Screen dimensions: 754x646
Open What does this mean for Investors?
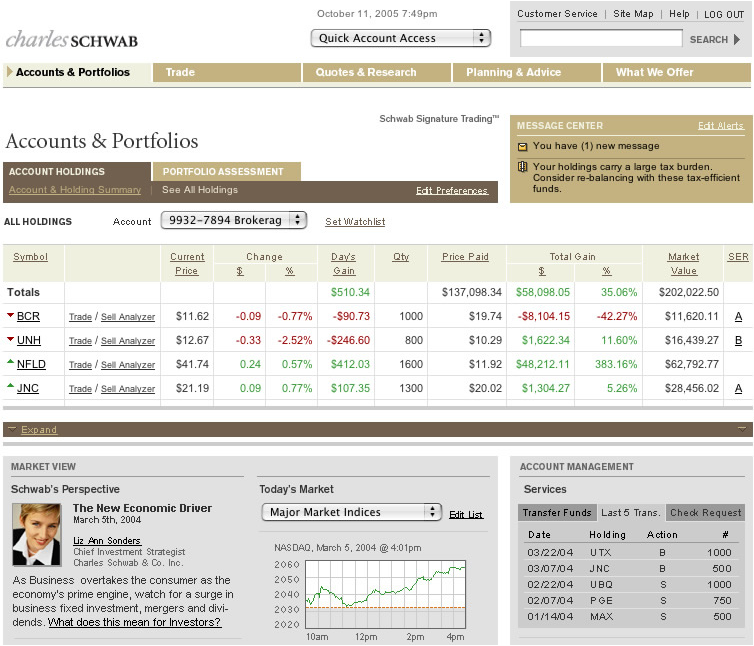tap(134, 622)
